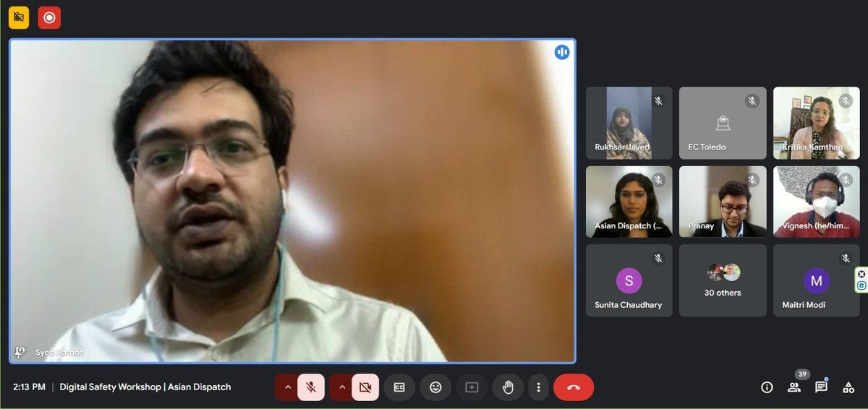868x409 pixels.
Task: Select the Sunita Chaudhary tile
Action: tap(629, 280)
